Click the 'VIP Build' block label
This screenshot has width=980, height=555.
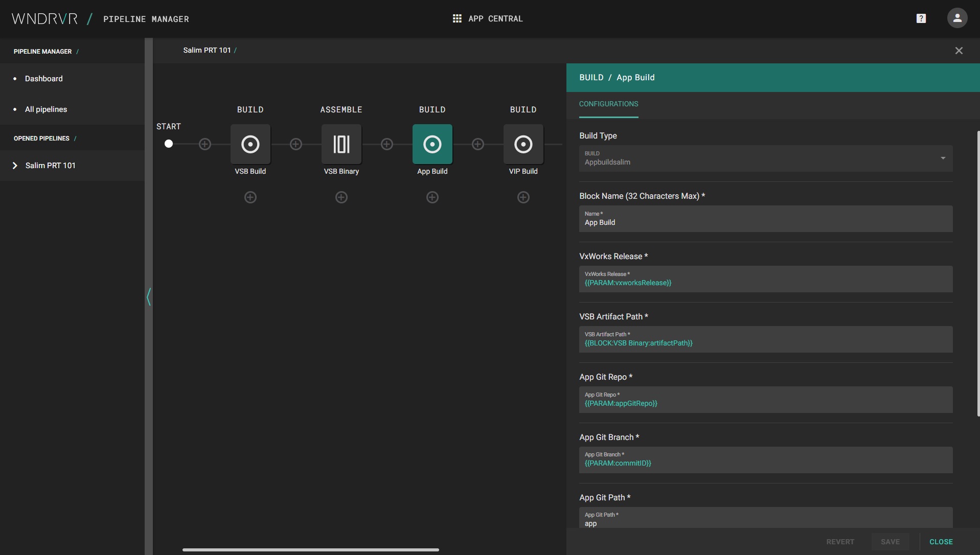coord(523,171)
